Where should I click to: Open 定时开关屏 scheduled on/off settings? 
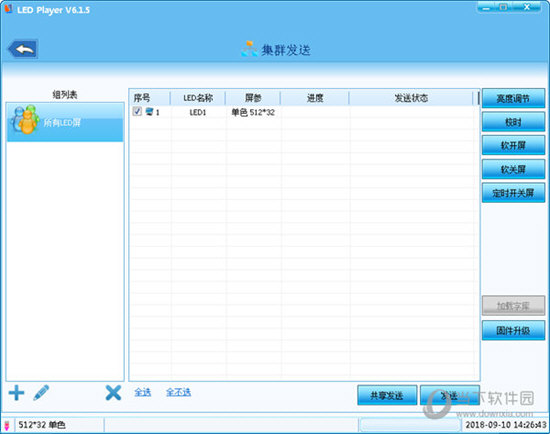tap(513, 193)
